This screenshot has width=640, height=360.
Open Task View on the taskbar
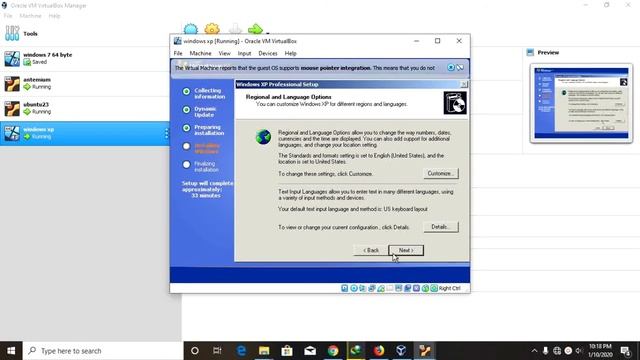(217, 351)
